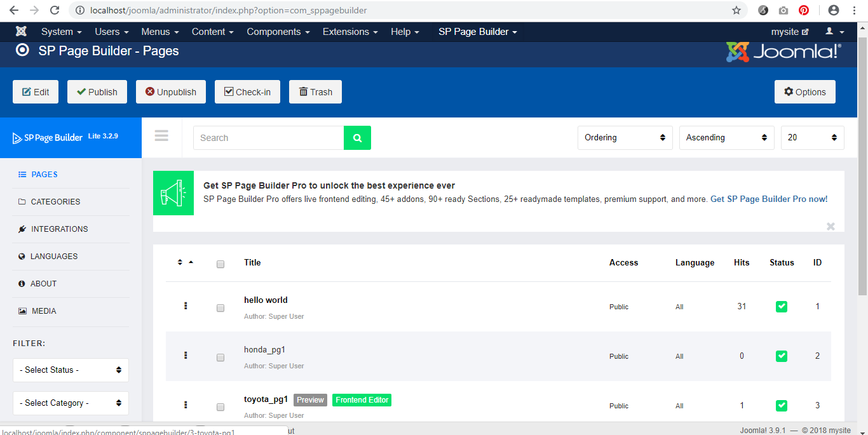868x435 pixels.
Task: Toggle the published status of honda_pg1
Action: [782, 356]
